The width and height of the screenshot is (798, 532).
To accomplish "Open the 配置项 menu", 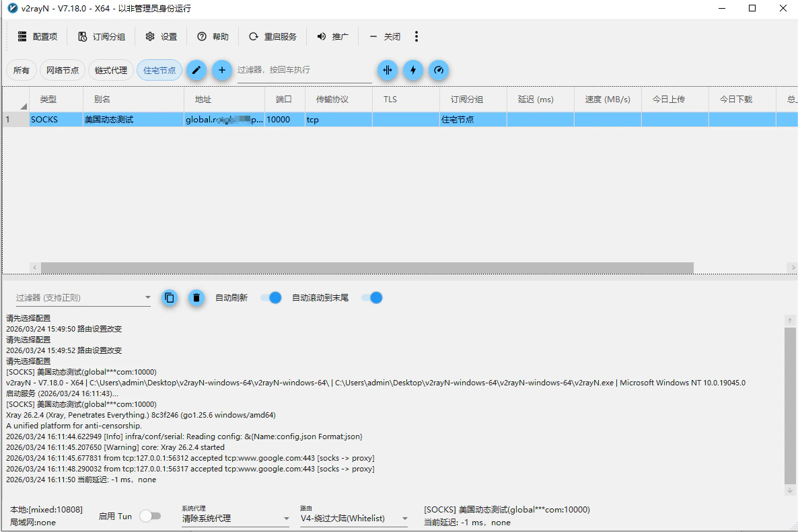I will (x=37, y=36).
